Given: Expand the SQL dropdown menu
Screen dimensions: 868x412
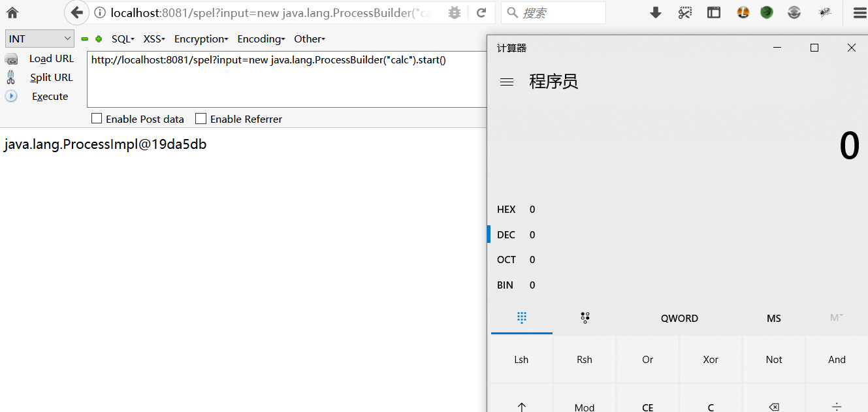Looking at the screenshot, I should click(x=123, y=39).
